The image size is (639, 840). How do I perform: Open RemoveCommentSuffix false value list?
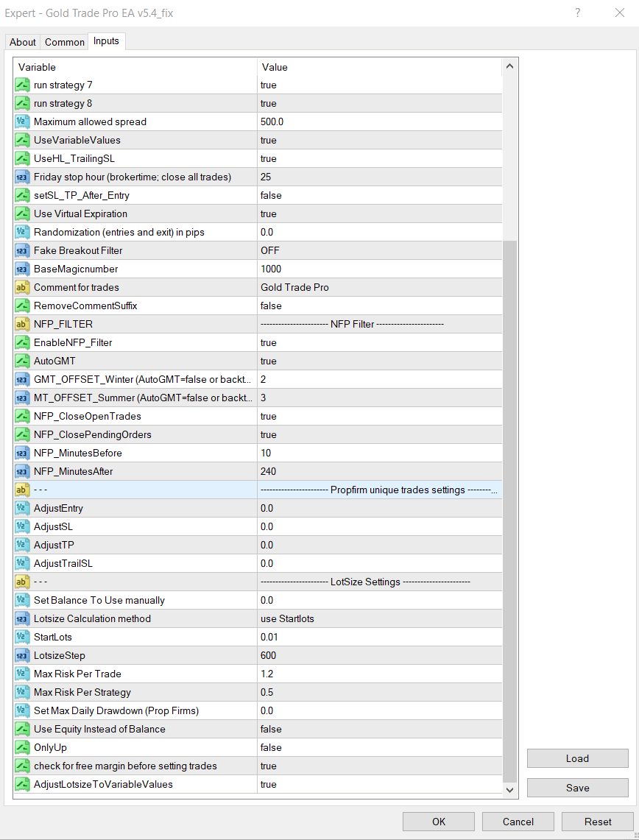point(379,306)
